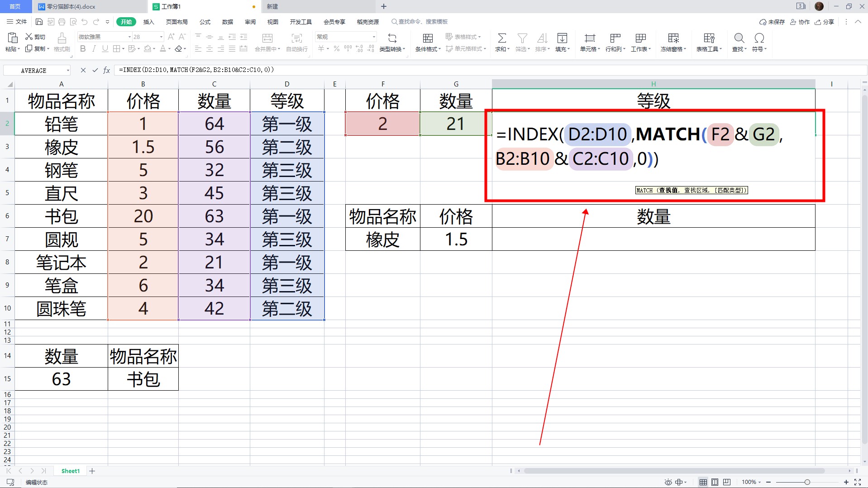The width and height of the screenshot is (868, 488).
Task: Switch to page layout view in status bar
Action: [715, 482]
